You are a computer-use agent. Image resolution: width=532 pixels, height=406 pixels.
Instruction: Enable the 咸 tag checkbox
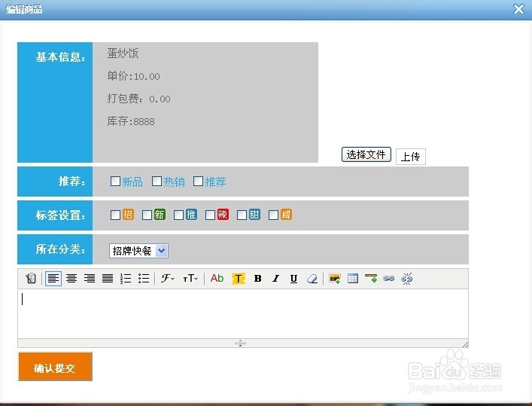(x=273, y=215)
